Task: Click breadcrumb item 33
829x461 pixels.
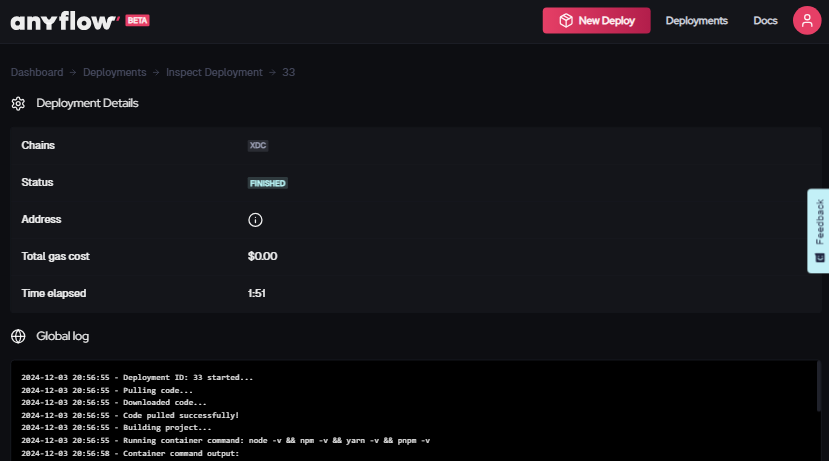Action: [x=289, y=72]
